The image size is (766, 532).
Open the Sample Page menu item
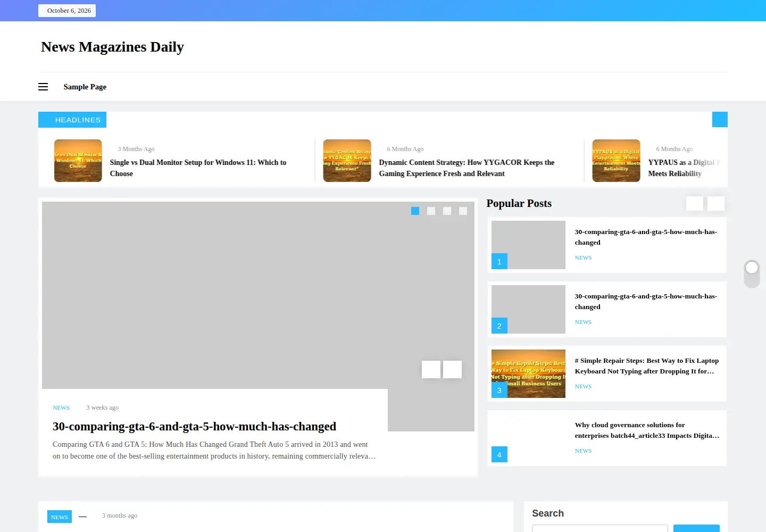(x=85, y=87)
